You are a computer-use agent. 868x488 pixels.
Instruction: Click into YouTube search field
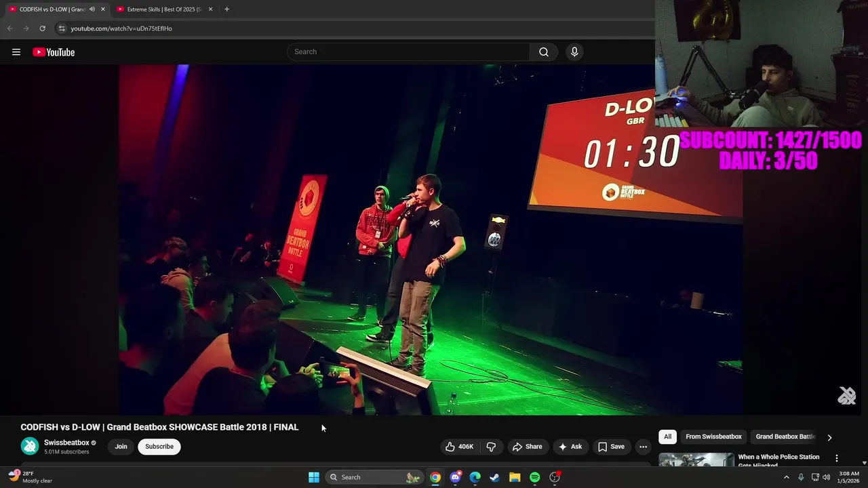click(408, 52)
